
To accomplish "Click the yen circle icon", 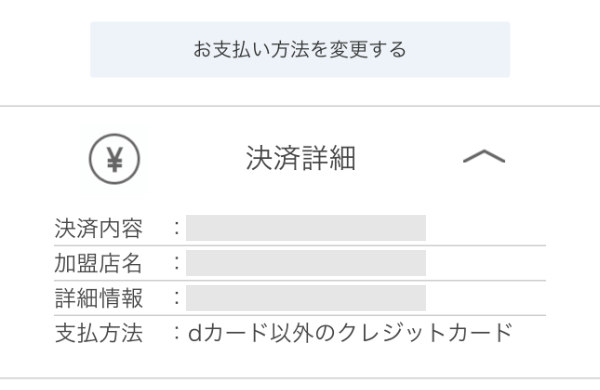I will pyautogui.click(x=114, y=159).
